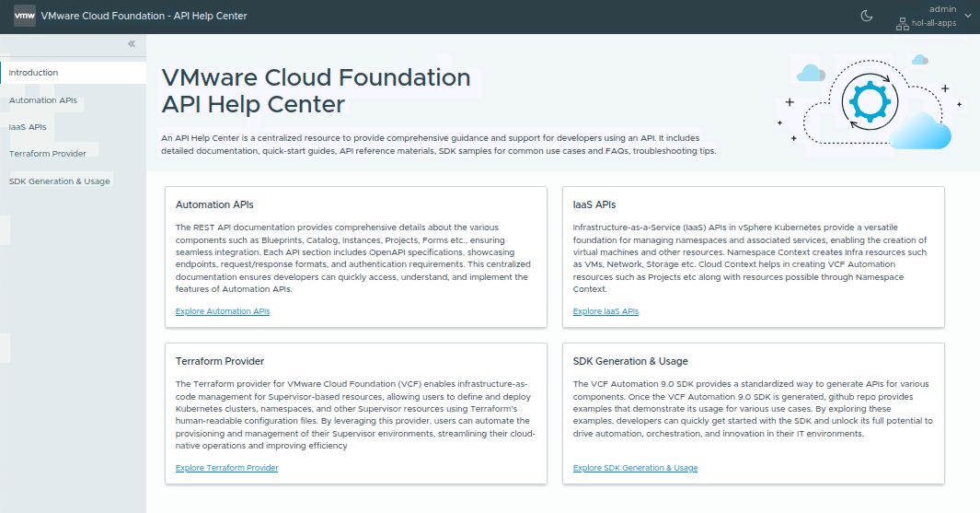Screen dimensions: 980x513
Task: Toggle dark theme with moon icon
Action: [866, 16]
